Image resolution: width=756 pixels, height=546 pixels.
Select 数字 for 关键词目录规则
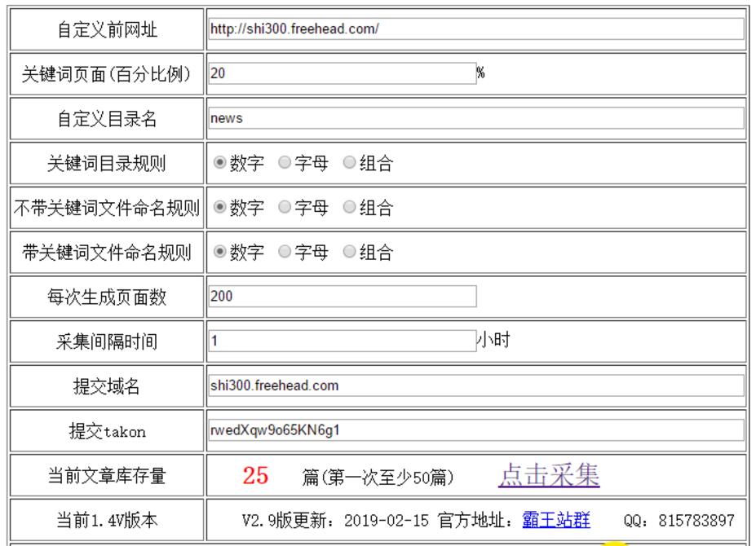[219, 162]
